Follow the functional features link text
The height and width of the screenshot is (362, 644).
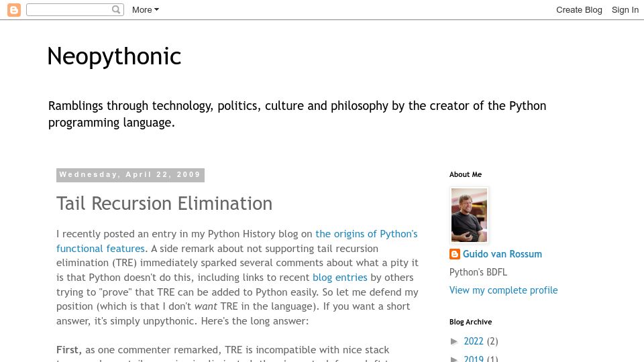(101, 249)
